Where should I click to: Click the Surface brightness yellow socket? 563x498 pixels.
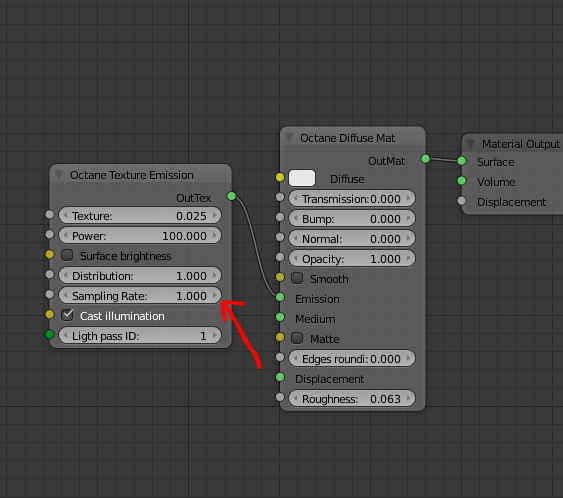click(50, 255)
